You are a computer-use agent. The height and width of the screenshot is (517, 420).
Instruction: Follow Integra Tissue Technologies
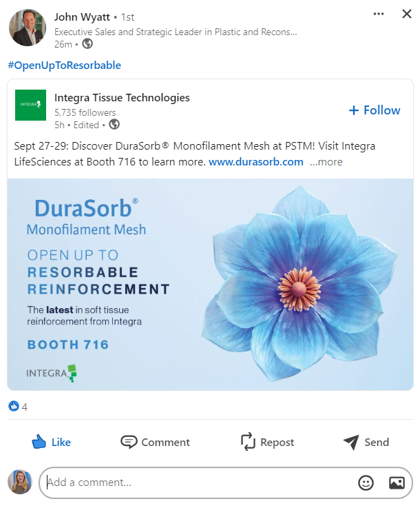[375, 110]
